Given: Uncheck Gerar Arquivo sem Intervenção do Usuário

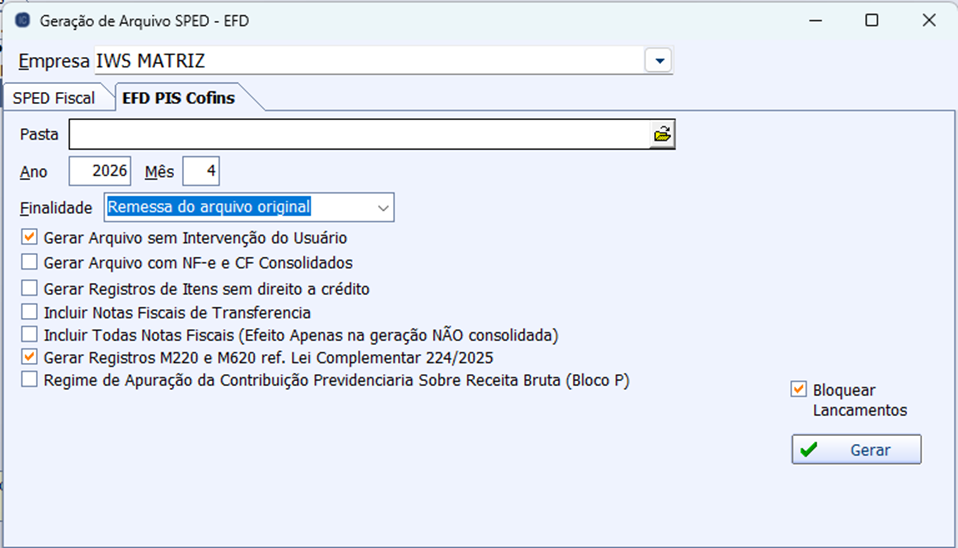Looking at the screenshot, I should pyautogui.click(x=29, y=238).
